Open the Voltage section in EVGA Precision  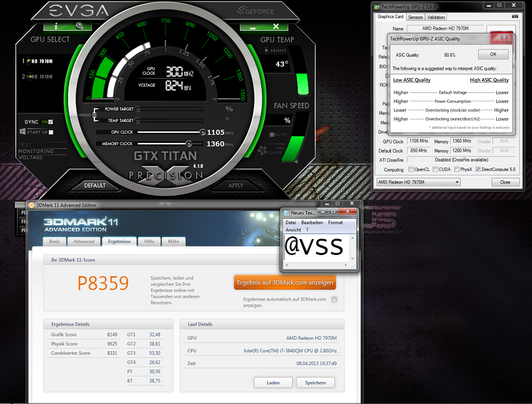click(31, 157)
